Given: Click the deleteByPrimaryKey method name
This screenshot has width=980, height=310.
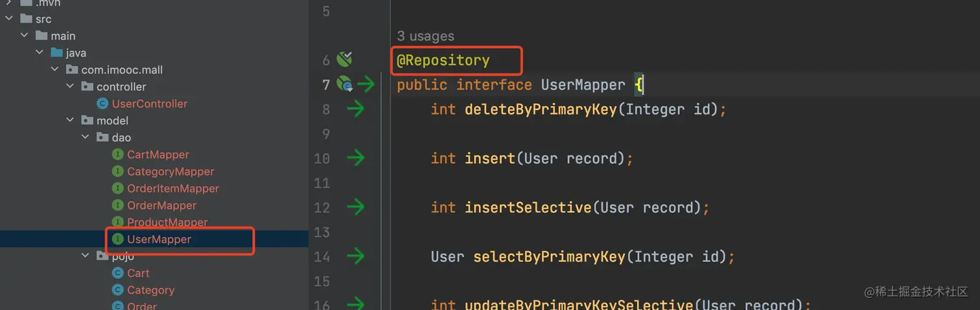Looking at the screenshot, I should pyautogui.click(x=541, y=109).
